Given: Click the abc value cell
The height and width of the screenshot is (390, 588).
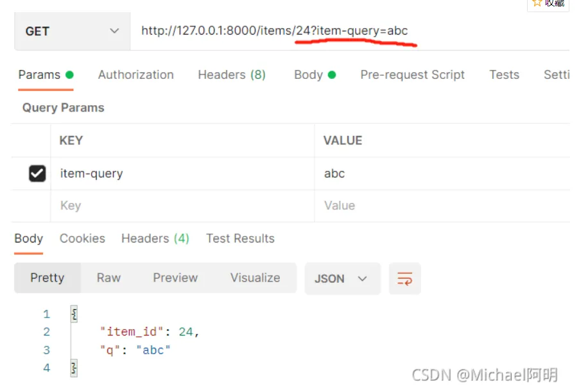Looking at the screenshot, I should tap(442, 173).
